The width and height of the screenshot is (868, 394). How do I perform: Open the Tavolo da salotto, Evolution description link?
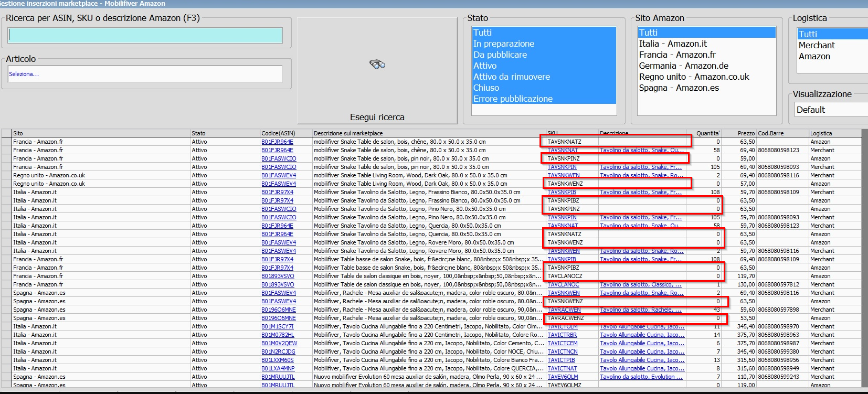(x=641, y=377)
